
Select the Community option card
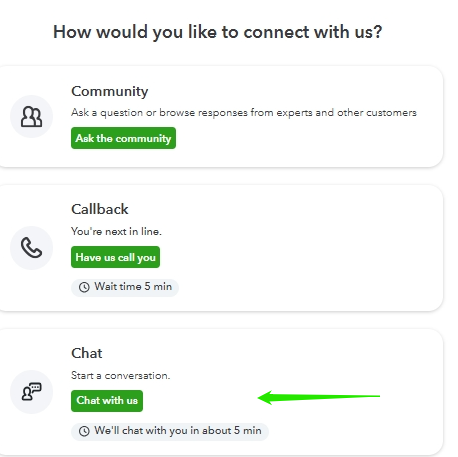pyautogui.click(x=220, y=117)
